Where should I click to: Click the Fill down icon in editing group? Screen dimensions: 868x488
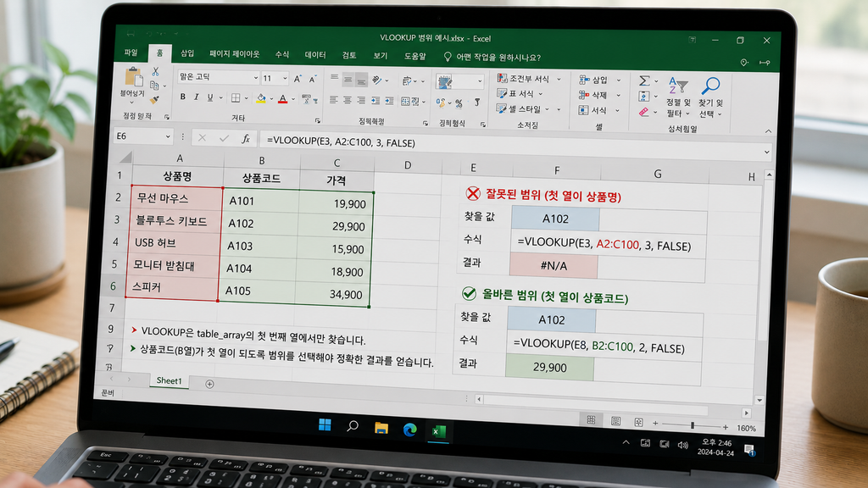click(x=643, y=97)
